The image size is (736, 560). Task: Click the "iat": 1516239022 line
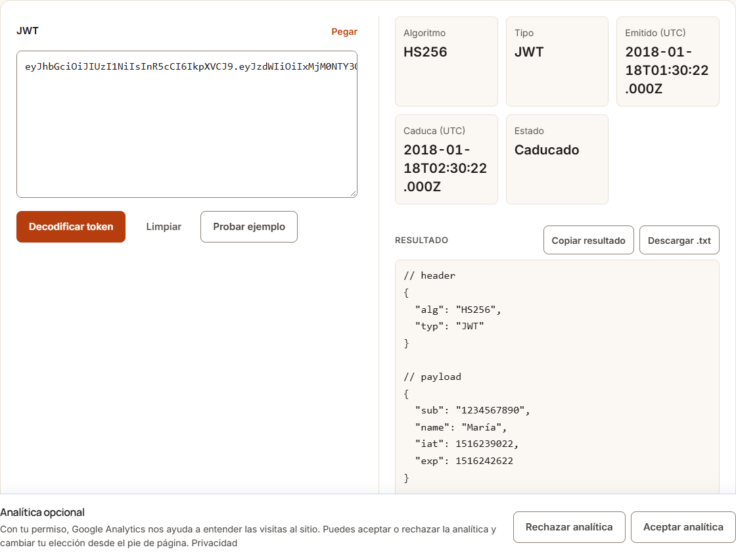point(467,444)
